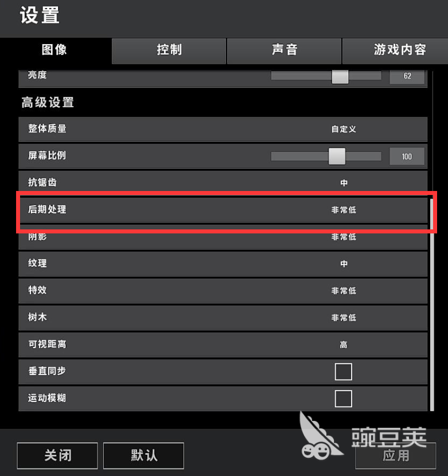Open the 阴影 quality option
The image size is (448, 476).
click(x=344, y=237)
